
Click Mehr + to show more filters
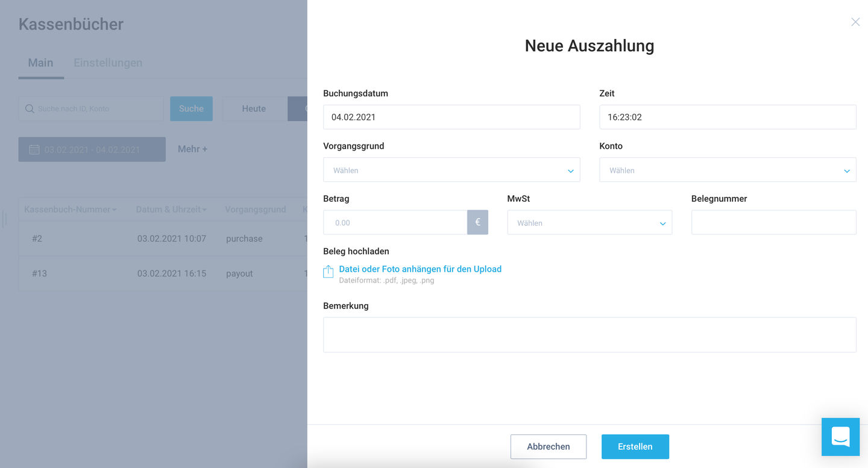tap(192, 149)
